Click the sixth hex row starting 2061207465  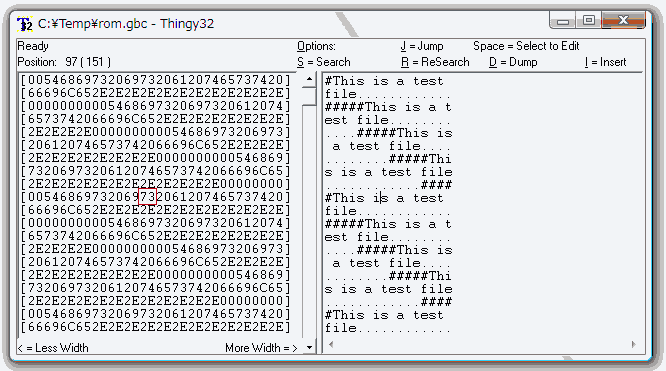point(155,144)
